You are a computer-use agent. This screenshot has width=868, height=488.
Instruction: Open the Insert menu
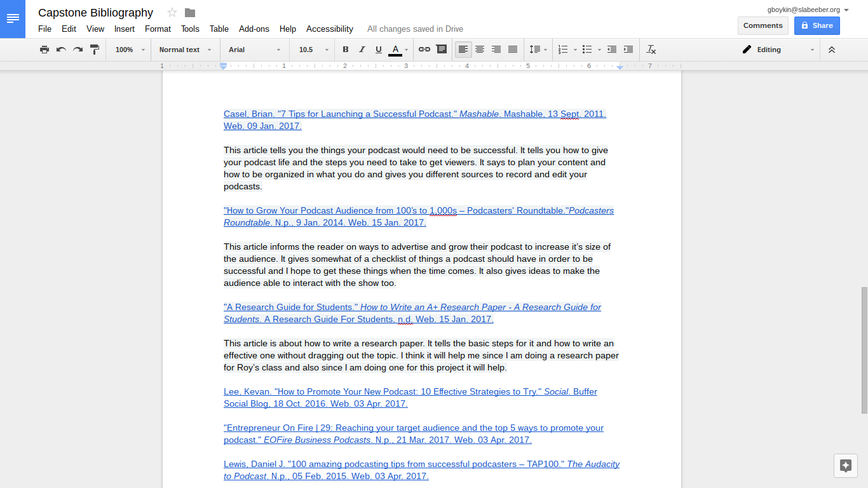125,29
